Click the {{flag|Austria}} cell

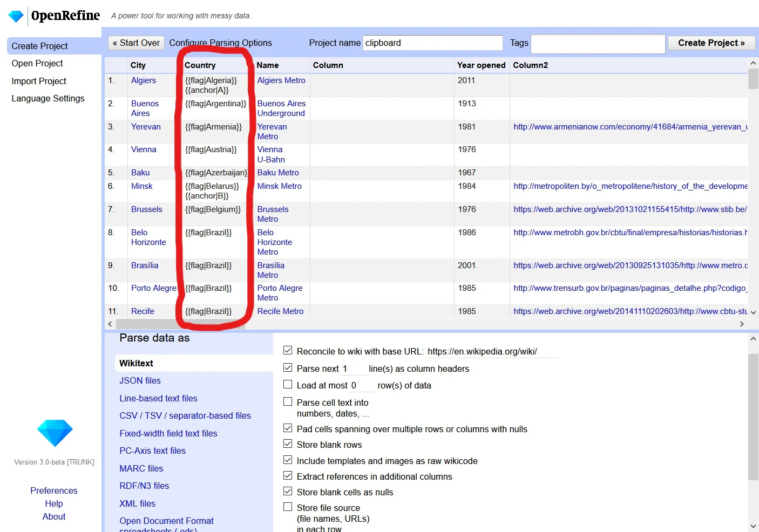(211, 149)
